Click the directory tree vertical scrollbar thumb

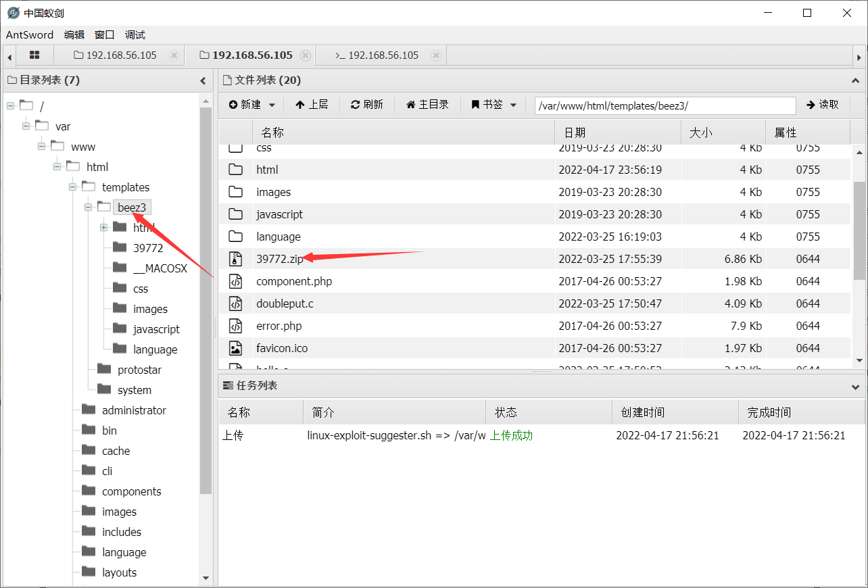click(206, 301)
